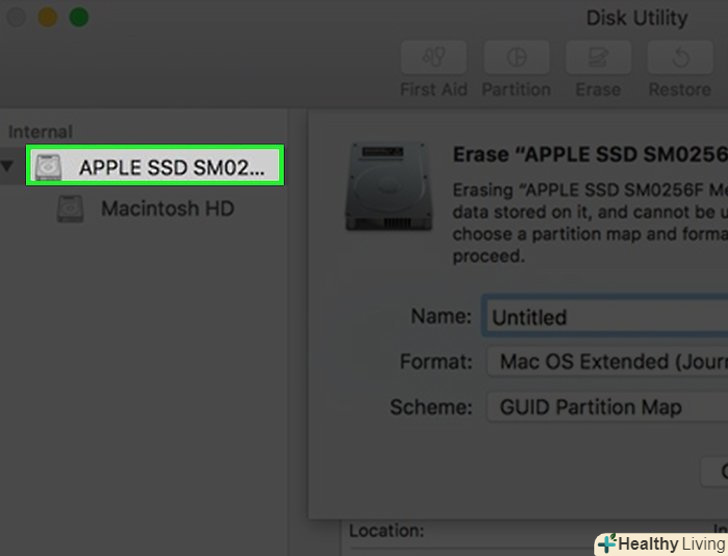The image size is (728, 556).
Task: Click the Internal sidebar heading
Action: click(x=40, y=132)
